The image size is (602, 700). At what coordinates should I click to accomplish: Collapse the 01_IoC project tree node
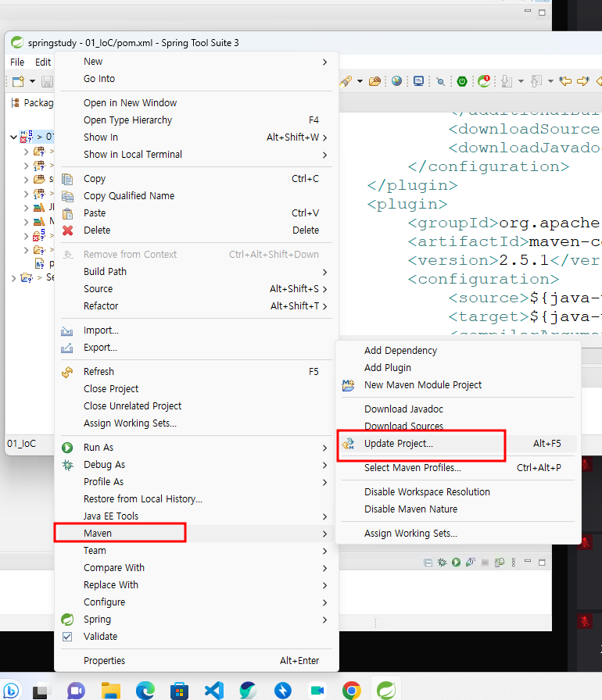(x=13, y=137)
